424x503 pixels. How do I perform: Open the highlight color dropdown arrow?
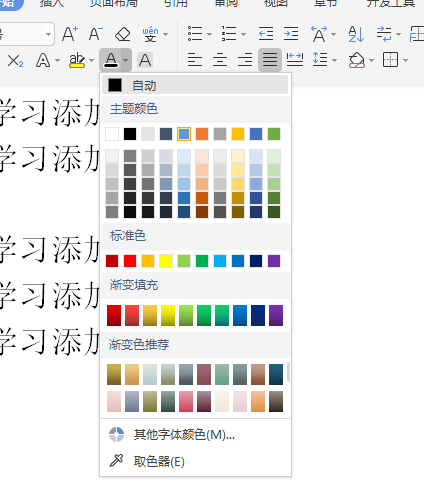tap(91, 61)
